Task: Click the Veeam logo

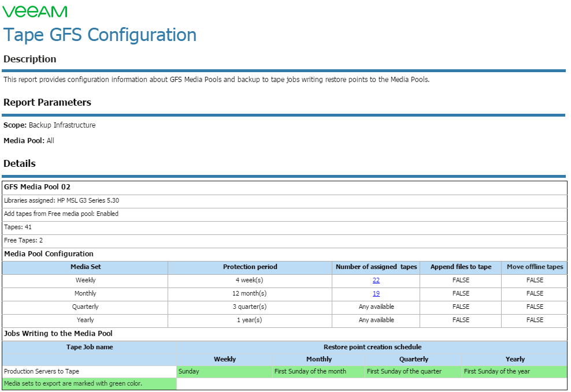Action: (x=35, y=12)
